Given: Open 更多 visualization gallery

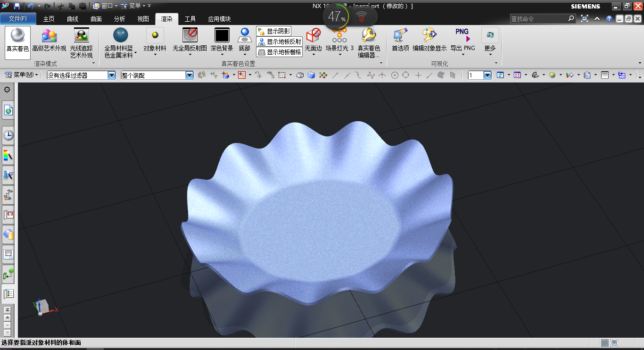Looking at the screenshot, I should click(x=490, y=42).
